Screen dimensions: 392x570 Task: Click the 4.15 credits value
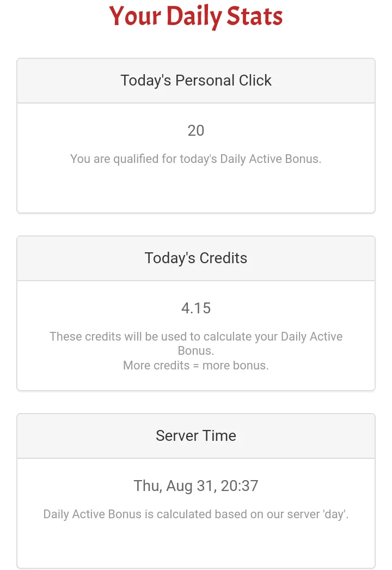coord(196,308)
